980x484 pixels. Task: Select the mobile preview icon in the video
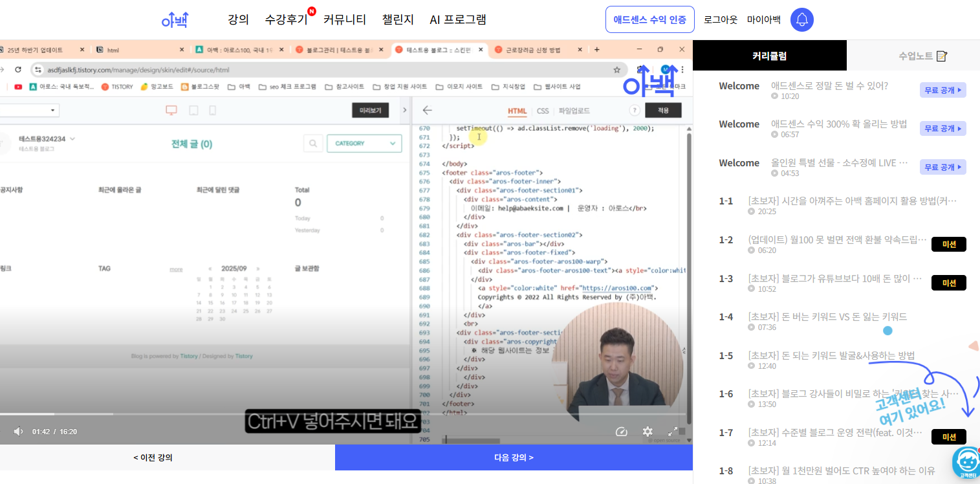click(213, 111)
